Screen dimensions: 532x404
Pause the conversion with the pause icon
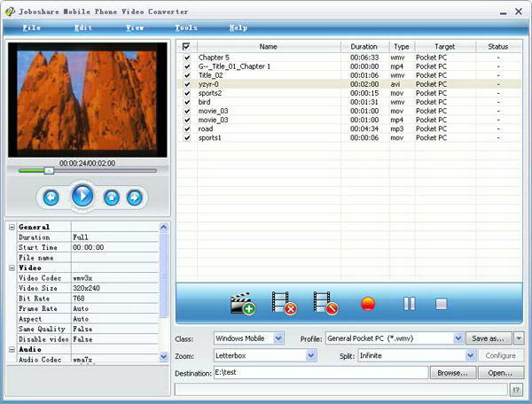click(409, 304)
